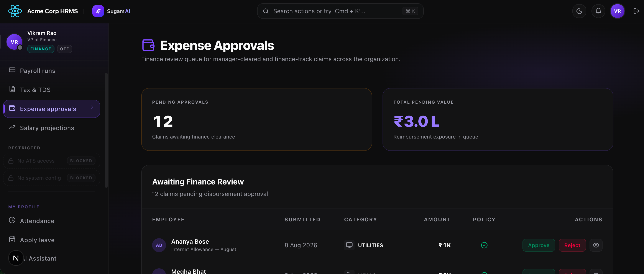This screenshot has width=644, height=274.
Task: Click the POLICY column header
Action: pyautogui.click(x=484, y=219)
